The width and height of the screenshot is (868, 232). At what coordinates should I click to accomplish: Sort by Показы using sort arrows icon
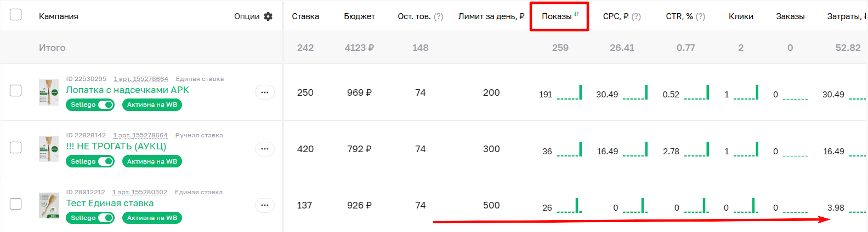pos(576,15)
